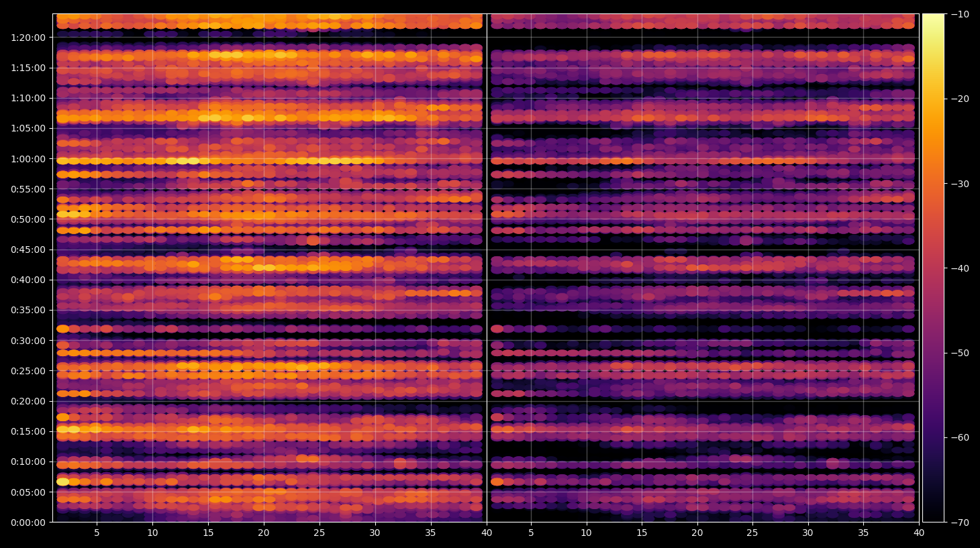Click the 40 label ending the right heatmap axis
This screenshot has height=548, width=980.
coord(918,533)
